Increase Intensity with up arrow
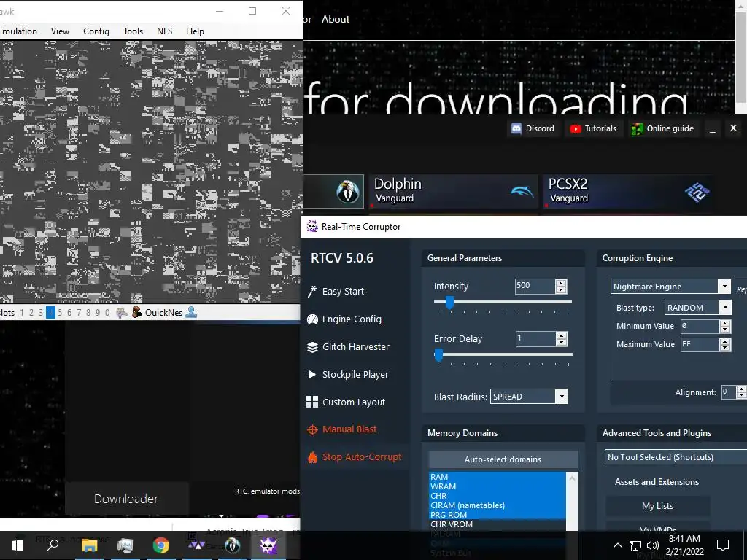Viewport: 747px width, 560px height. 561,283
